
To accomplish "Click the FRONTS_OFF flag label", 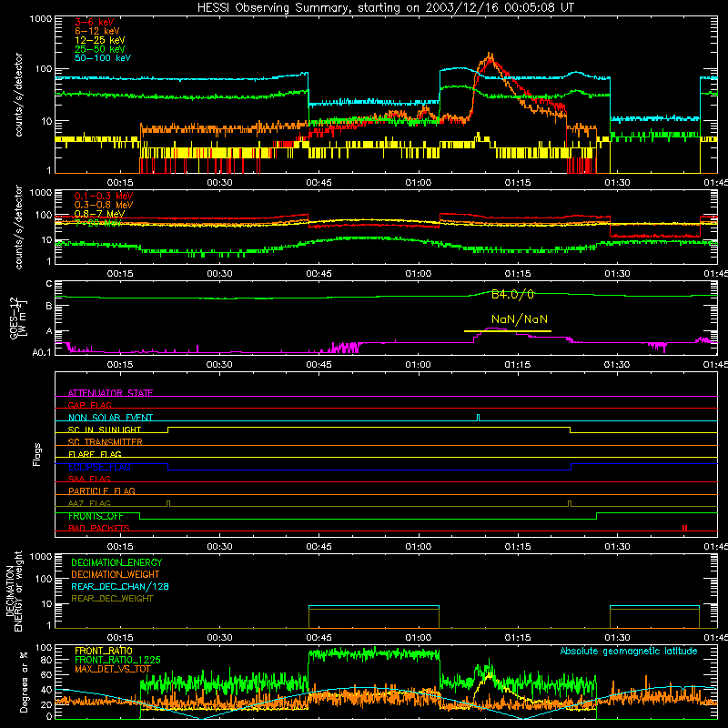I will pyautogui.click(x=96, y=516).
